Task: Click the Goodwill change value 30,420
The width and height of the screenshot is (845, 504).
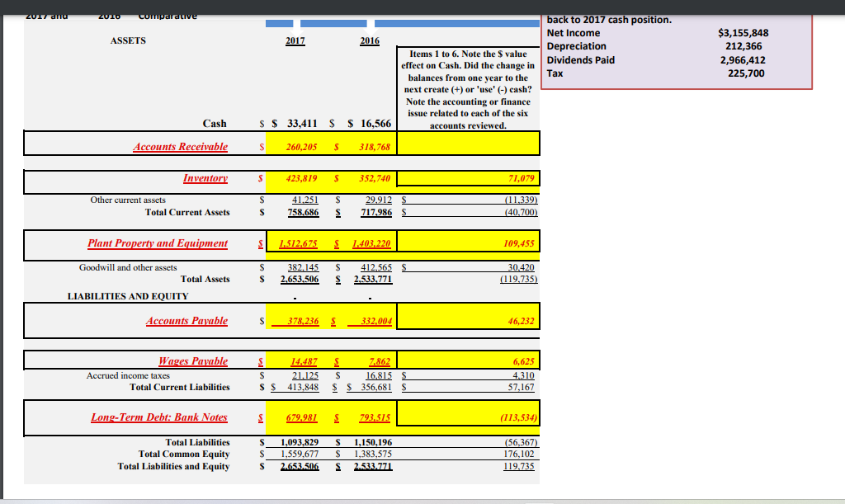Action: [522, 267]
